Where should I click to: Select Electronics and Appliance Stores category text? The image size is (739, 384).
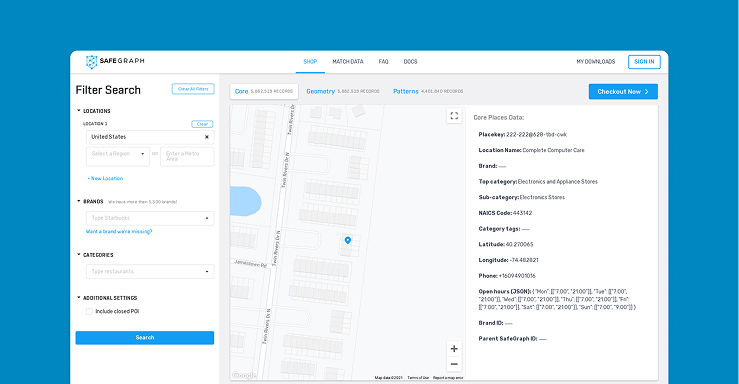558,182
